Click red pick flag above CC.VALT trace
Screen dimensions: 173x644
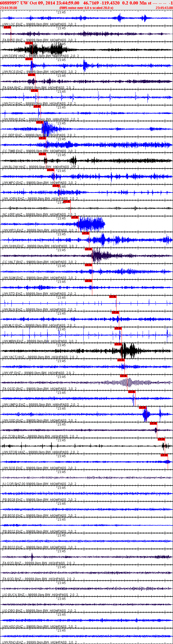point(88,249)
